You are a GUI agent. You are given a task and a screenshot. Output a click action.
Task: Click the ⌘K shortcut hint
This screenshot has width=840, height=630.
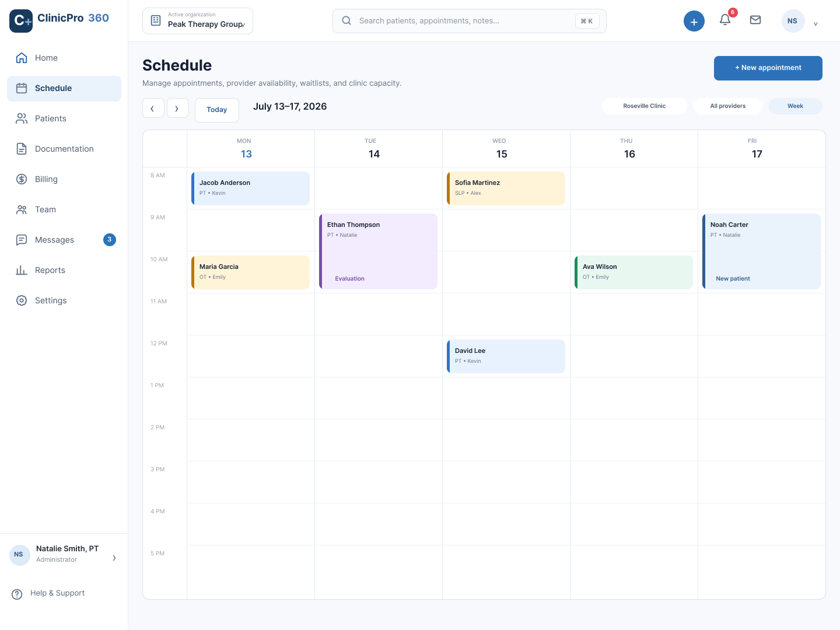click(587, 21)
